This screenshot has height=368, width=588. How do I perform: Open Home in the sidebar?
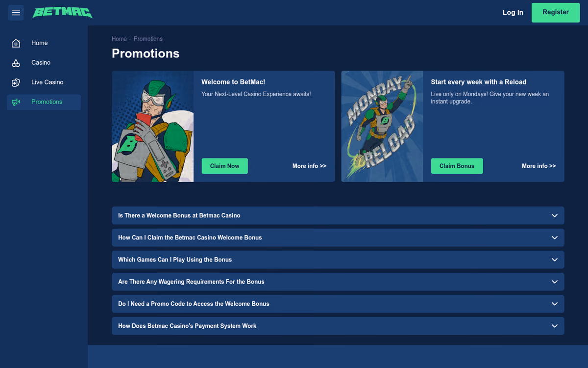[44, 43]
